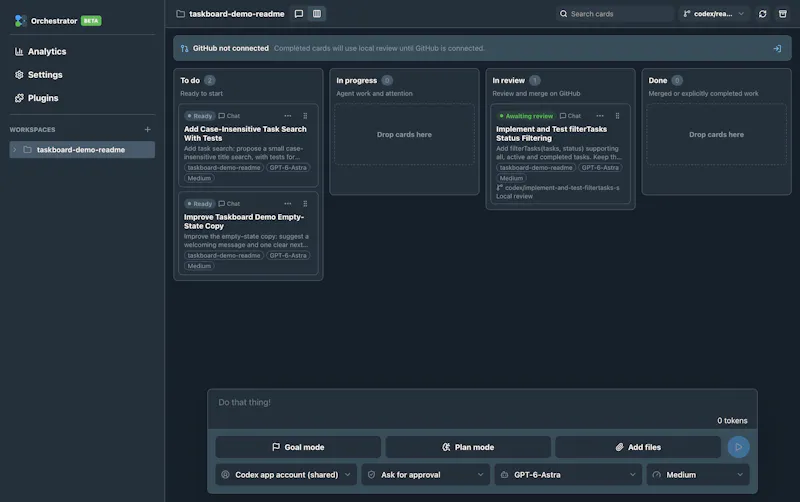Click the Ready badge on Improve Taskboard card

pos(199,204)
